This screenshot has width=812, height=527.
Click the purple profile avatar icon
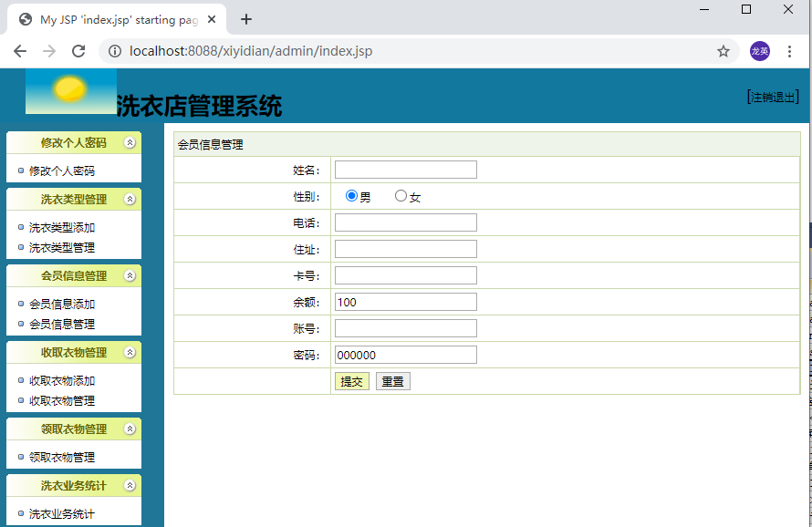pyautogui.click(x=760, y=51)
